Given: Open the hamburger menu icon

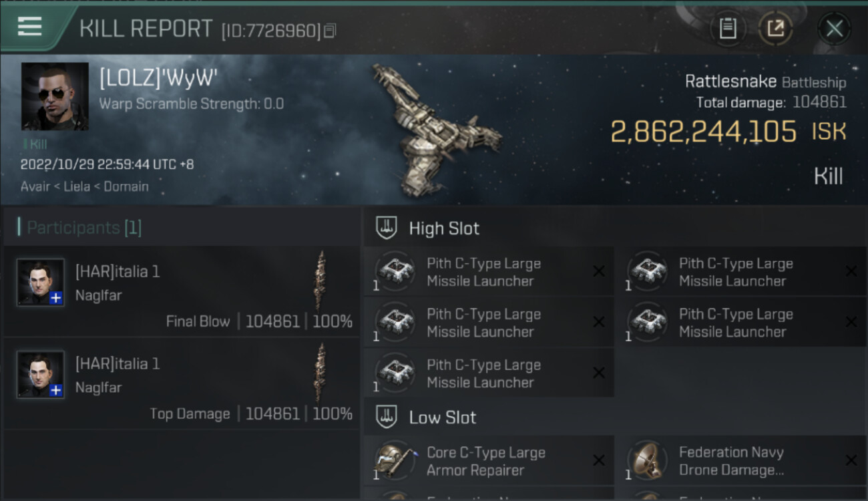Looking at the screenshot, I should click(29, 27).
